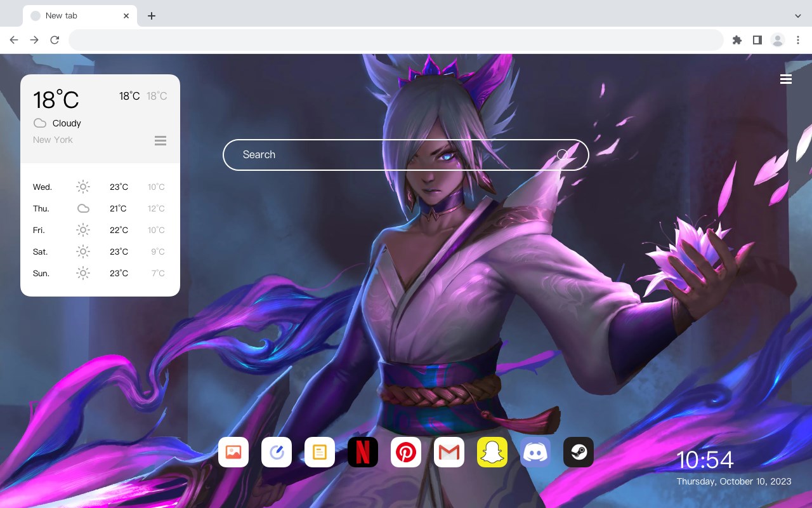
Task: Focus the Chrome address bar
Action: click(396, 40)
